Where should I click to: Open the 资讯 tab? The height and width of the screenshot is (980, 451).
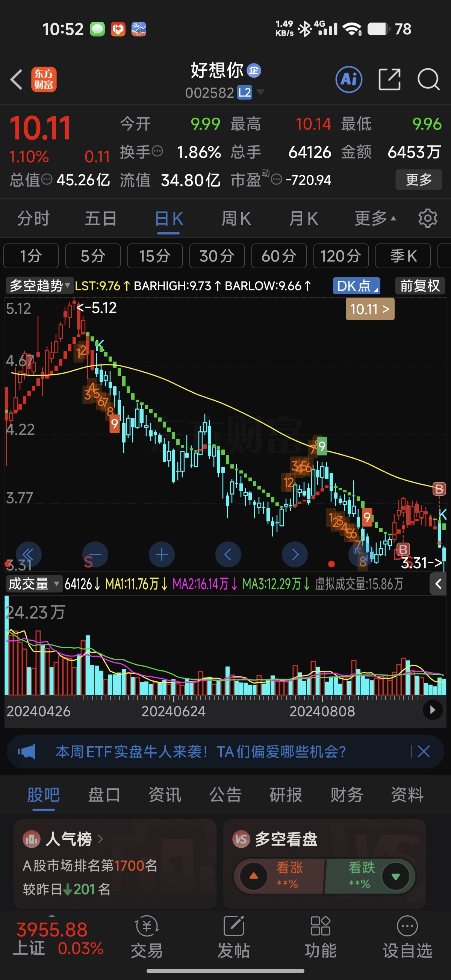click(165, 795)
